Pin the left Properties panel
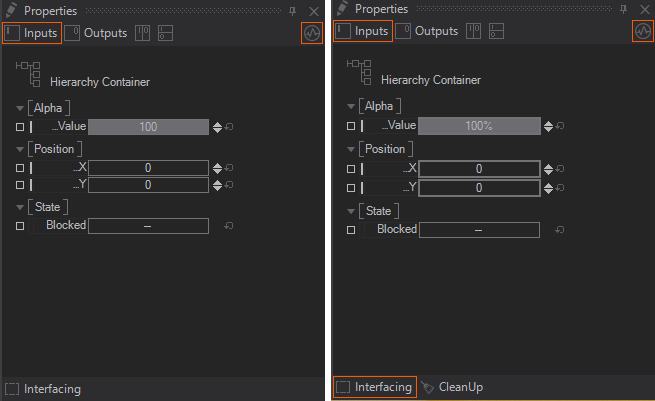The height and width of the screenshot is (401, 655). (x=291, y=11)
